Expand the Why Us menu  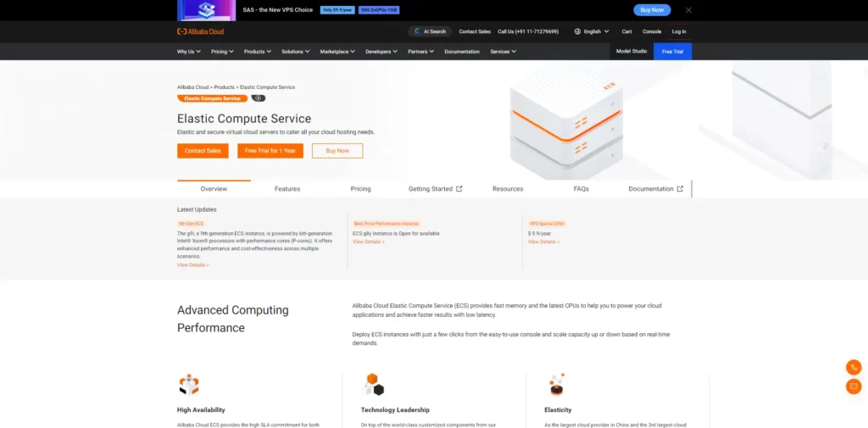(x=189, y=52)
